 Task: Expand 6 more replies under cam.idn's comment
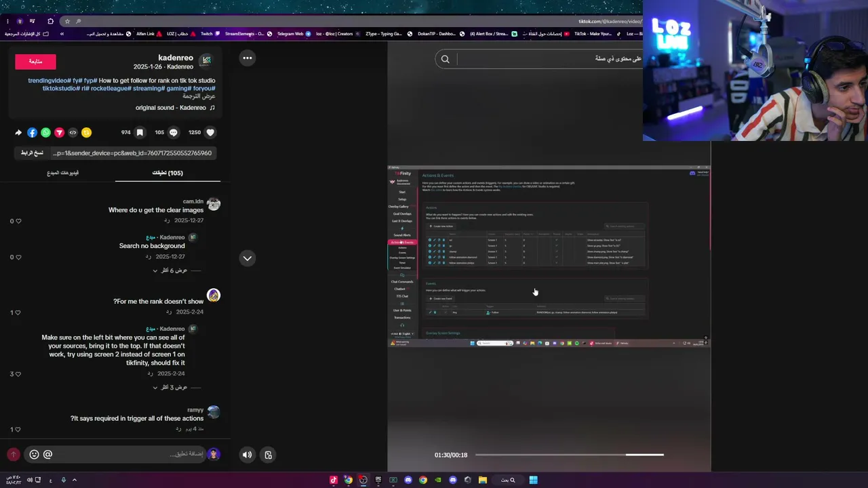pyautogui.click(x=170, y=270)
